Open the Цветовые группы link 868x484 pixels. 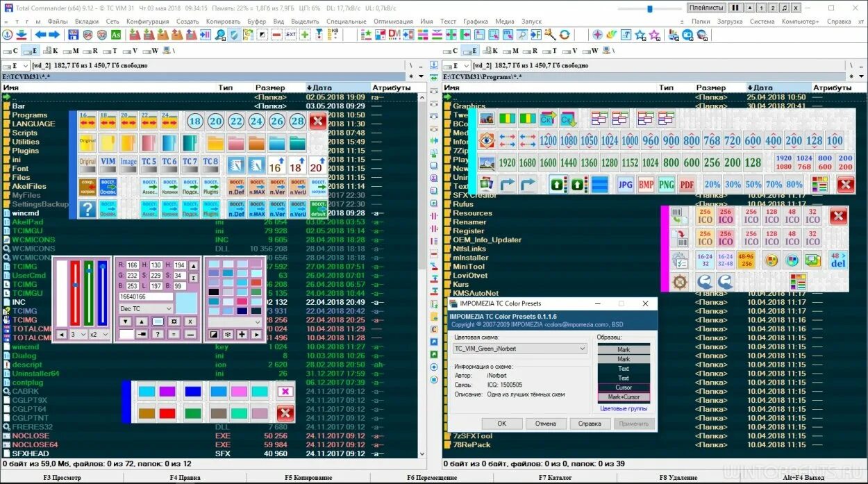pos(624,409)
